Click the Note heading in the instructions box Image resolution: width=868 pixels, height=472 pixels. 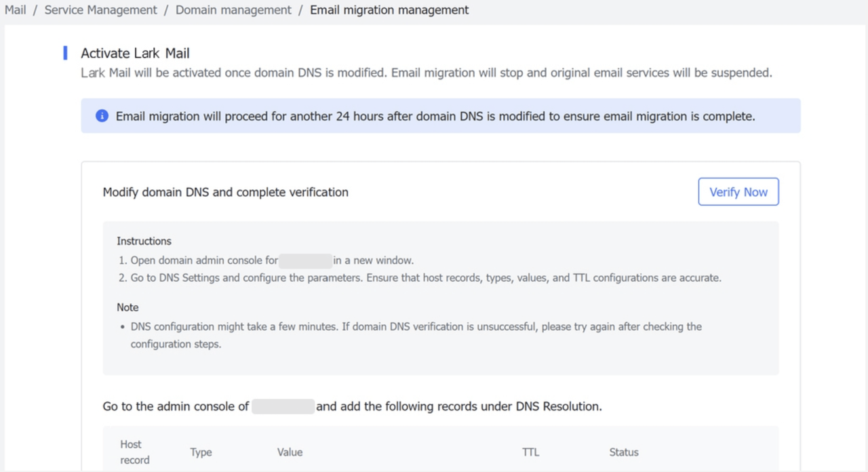(127, 307)
